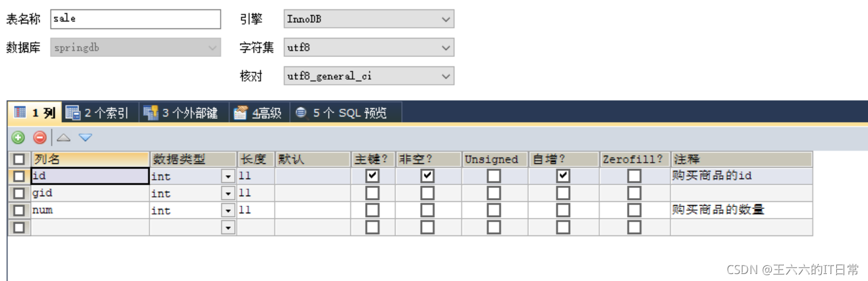Open the 字符集 utf8 dropdown
The width and height of the screenshot is (868, 281).
[x=369, y=47]
